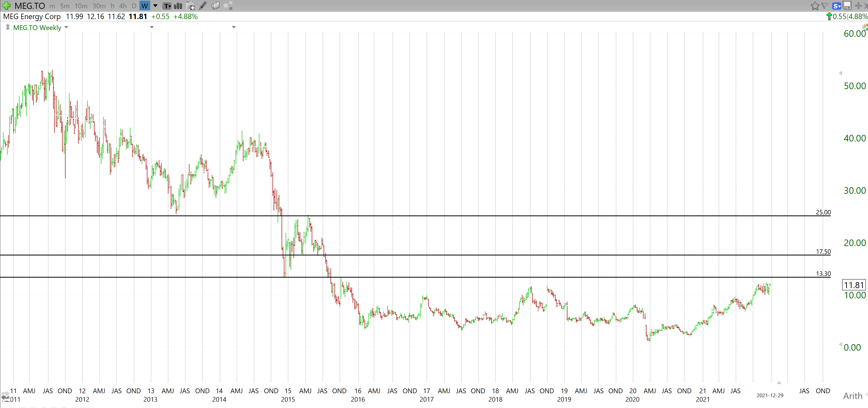Expand the MEG.TO Weekly series dropdown
This screenshot has width=868, height=408.
(x=66, y=27)
